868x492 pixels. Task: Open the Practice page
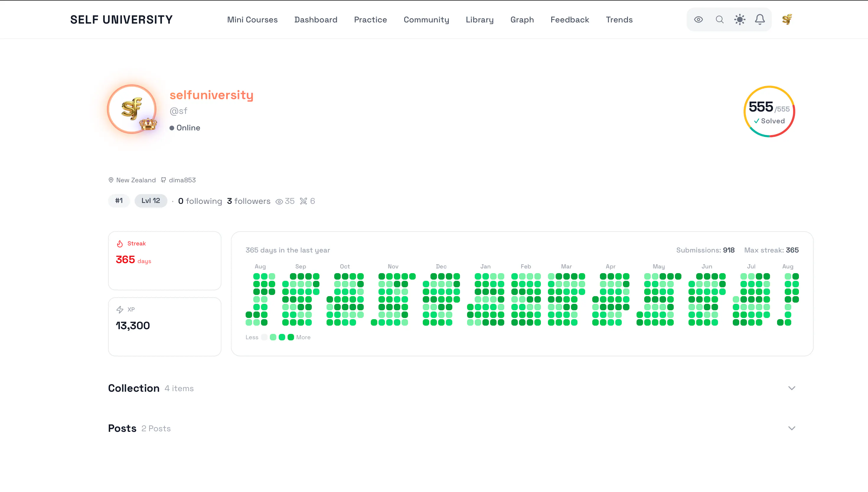coord(370,19)
